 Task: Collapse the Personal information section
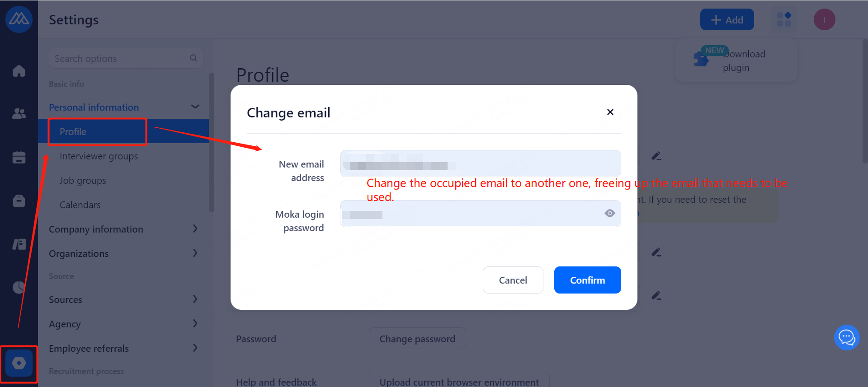coord(195,107)
